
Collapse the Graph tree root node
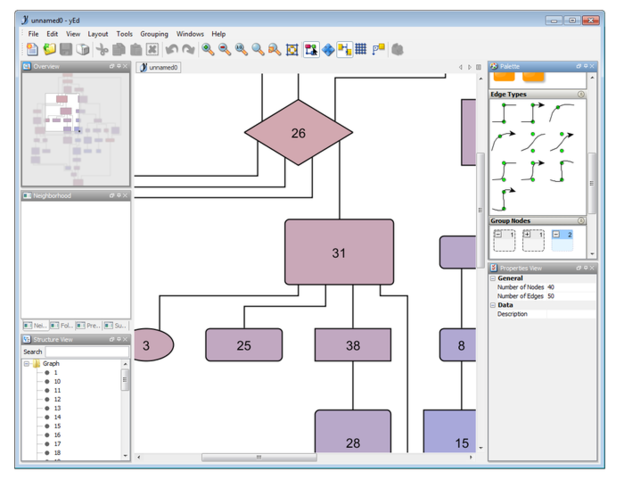[x=26, y=363]
